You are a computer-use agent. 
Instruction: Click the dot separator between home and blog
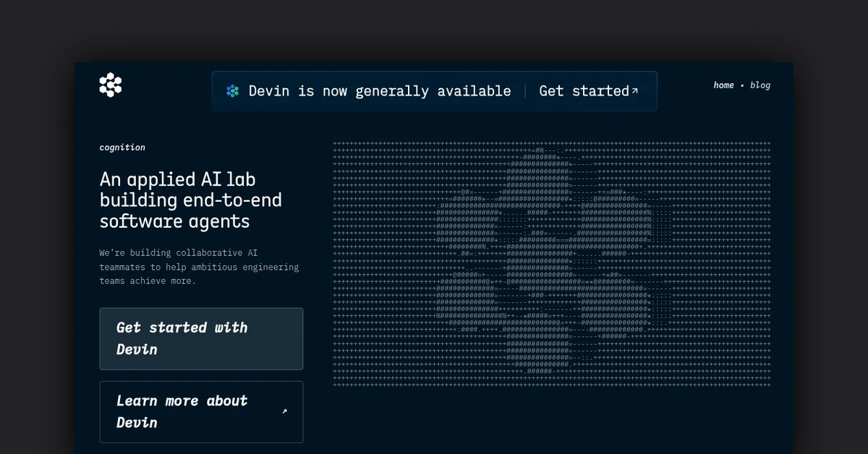pos(742,85)
